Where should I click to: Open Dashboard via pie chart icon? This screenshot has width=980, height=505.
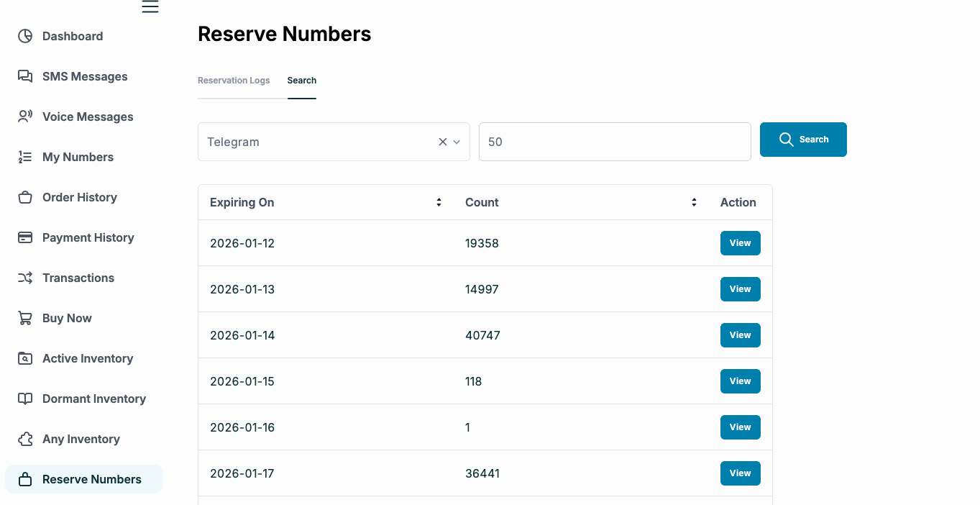point(25,36)
